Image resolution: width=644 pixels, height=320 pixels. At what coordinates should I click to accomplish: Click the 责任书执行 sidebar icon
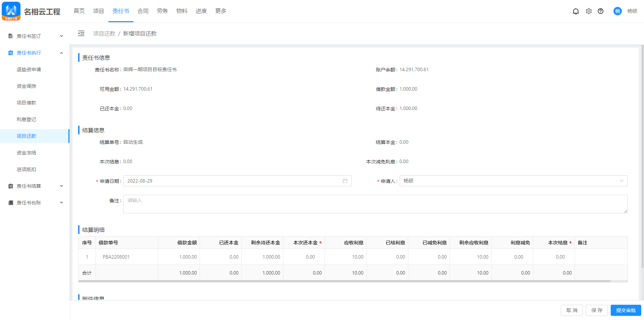[11, 53]
